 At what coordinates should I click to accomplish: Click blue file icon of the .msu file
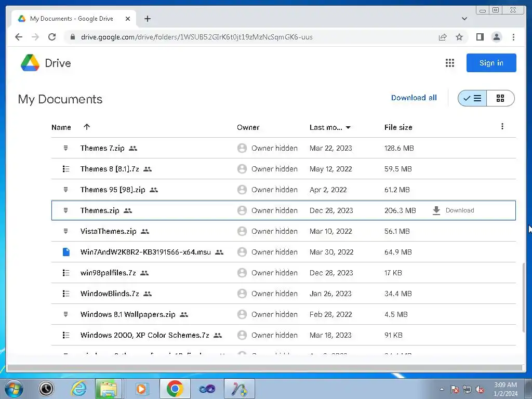[66, 252]
